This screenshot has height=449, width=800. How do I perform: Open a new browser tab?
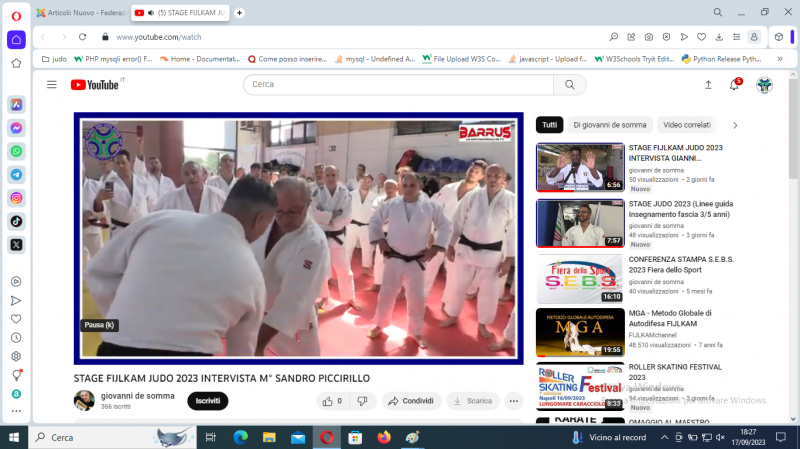[x=239, y=13]
